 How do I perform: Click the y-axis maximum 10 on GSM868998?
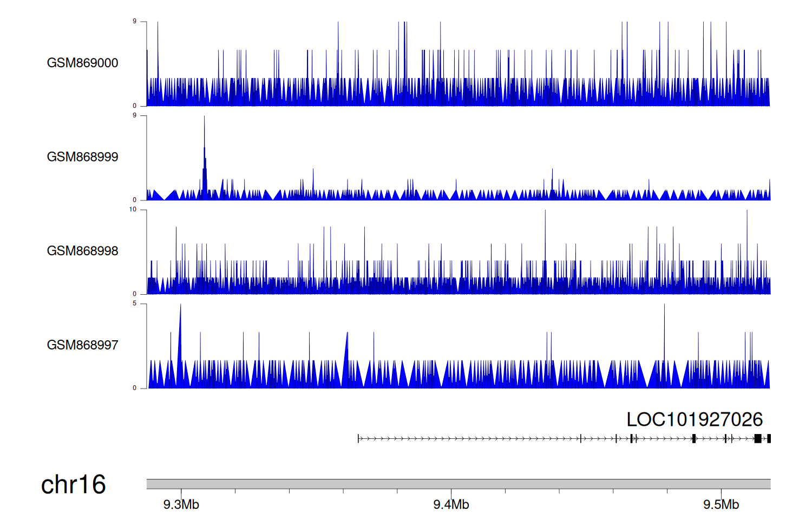click(133, 210)
